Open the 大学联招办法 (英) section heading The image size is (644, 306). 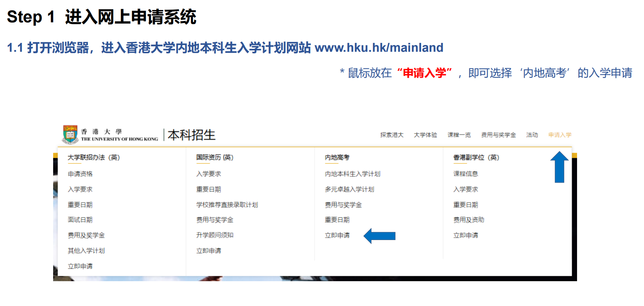click(94, 157)
